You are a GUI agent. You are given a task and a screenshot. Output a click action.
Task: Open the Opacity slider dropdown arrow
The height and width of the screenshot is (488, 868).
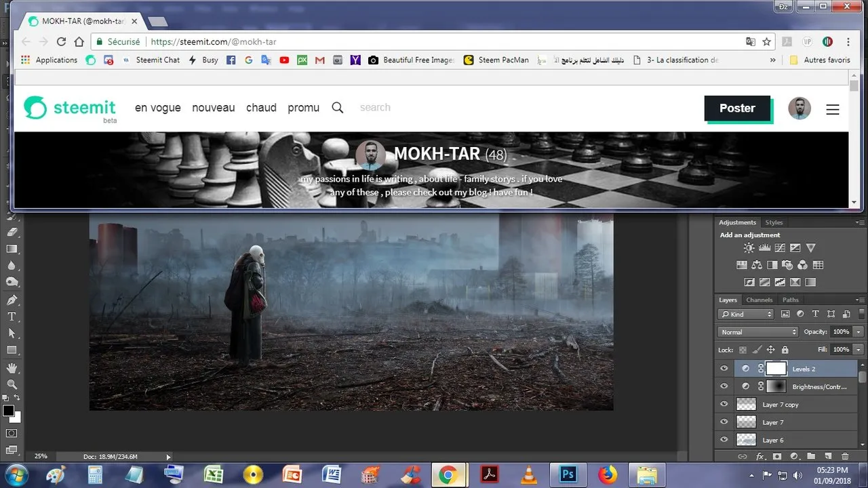[x=858, y=332]
